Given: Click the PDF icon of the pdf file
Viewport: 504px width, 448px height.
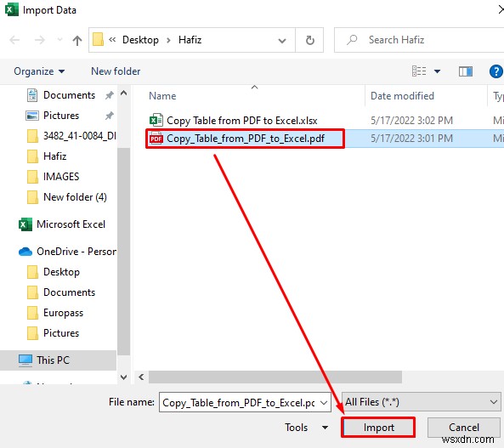Looking at the screenshot, I should [156, 139].
